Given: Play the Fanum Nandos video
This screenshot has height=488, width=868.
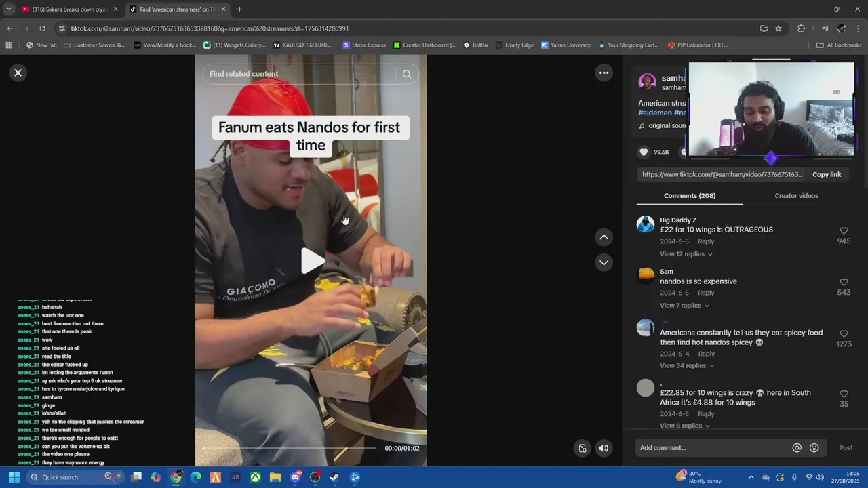Looking at the screenshot, I should 311,261.
